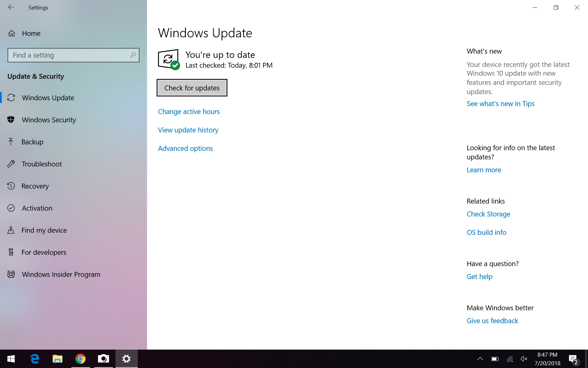Open Change active hours link
Image resolution: width=588 pixels, height=368 pixels.
[189, 112]
